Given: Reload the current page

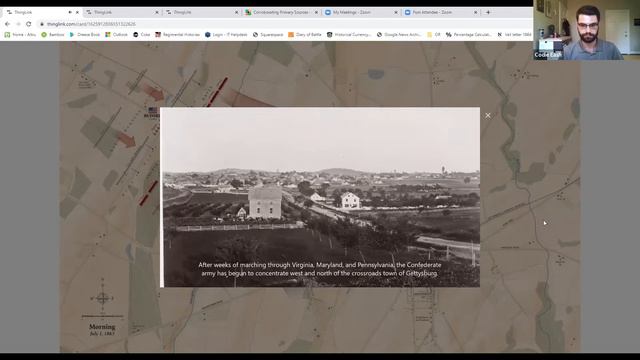Looking at the screenshot, I should pyautogui.click(x=29, y=24).
